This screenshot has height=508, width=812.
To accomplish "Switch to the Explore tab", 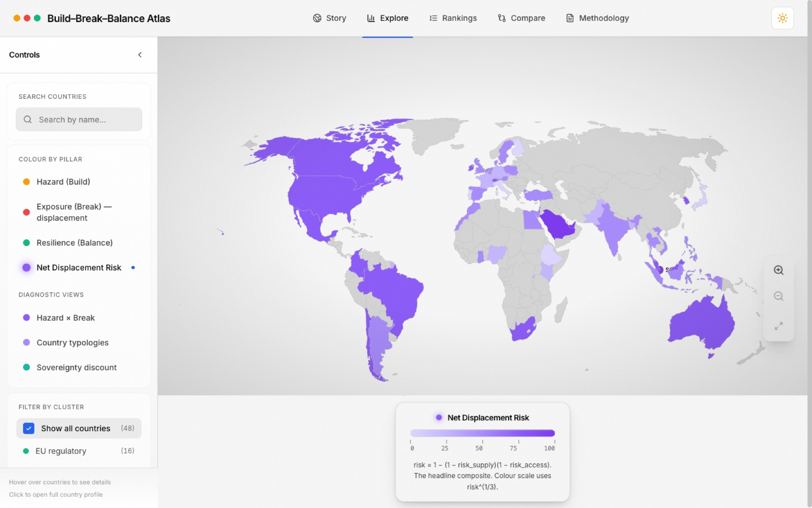I will (x=388, y=18).
